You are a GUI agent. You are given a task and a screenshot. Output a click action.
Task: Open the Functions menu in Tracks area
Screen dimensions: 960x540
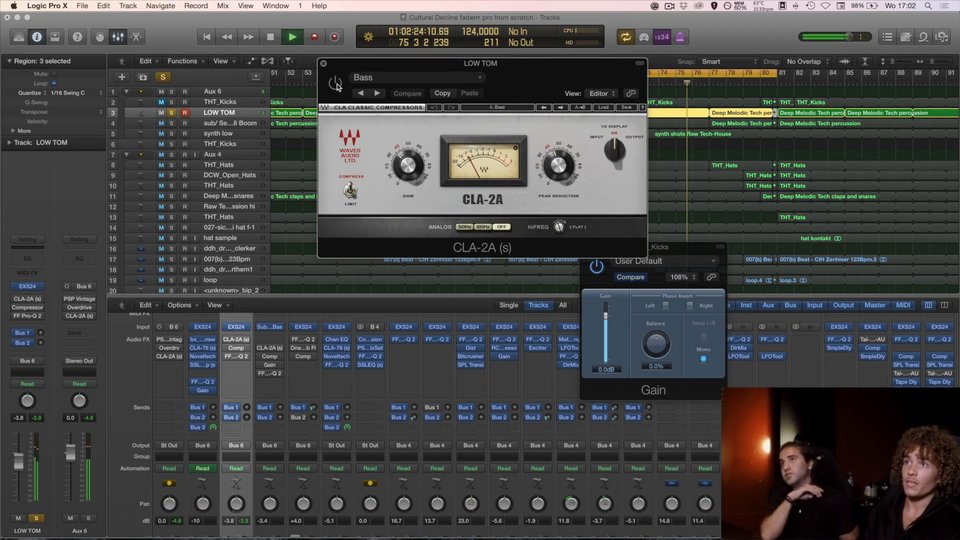point(185,61)
